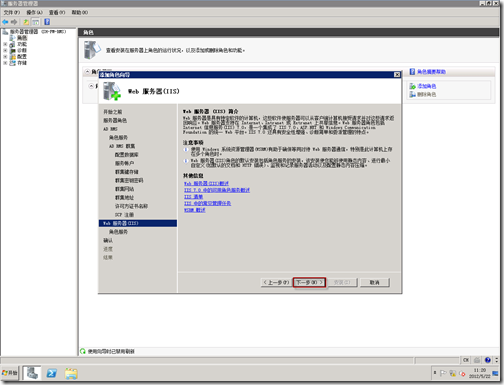Click the blue Help icon in the toolbar
The height and width of the screenshot is (385, 504).
[x=47, y=22]
